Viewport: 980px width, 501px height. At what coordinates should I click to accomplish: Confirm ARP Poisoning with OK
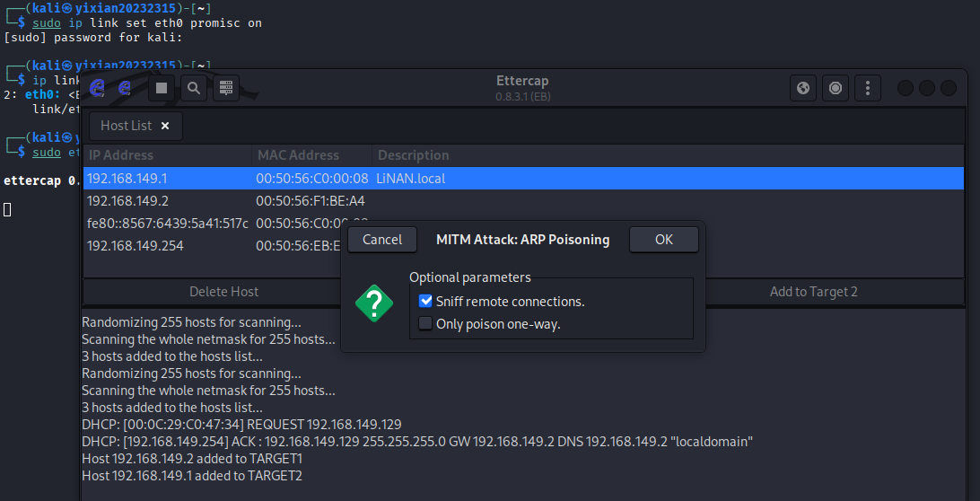(663, 240)
